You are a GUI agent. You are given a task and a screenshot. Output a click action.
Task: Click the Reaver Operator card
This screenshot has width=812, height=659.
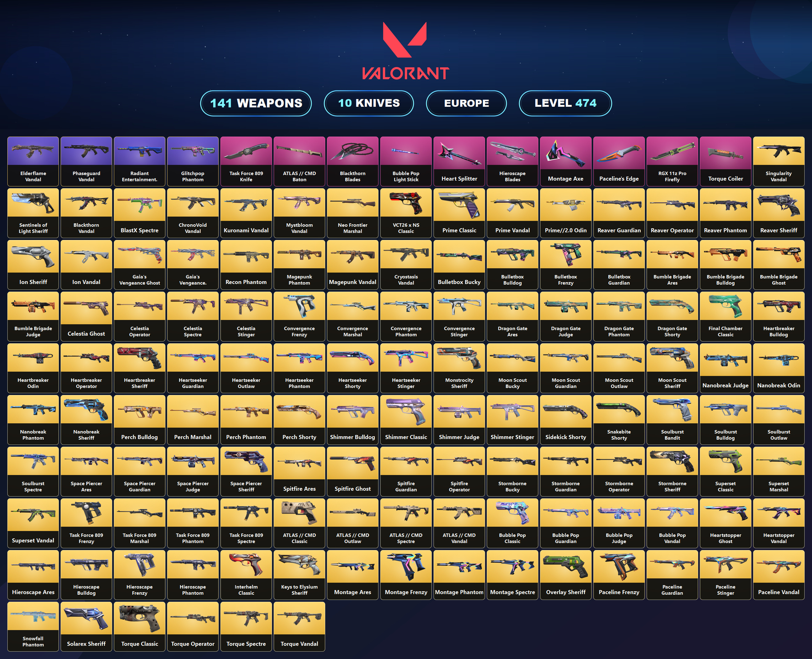[x=672, y=213]
